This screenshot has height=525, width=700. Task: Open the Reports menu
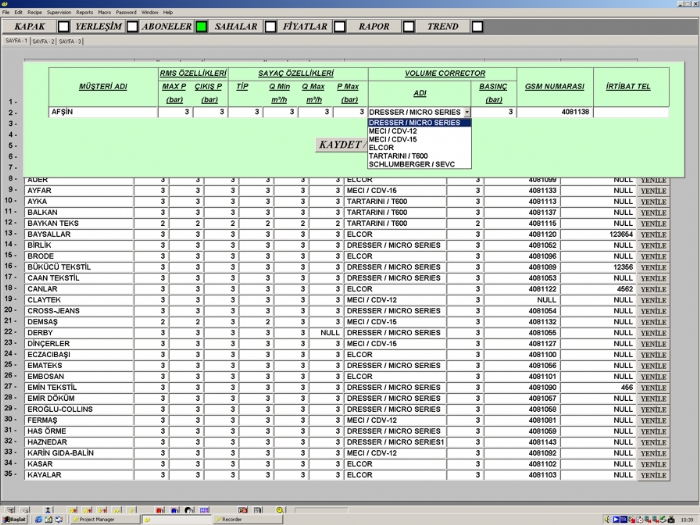pos(84,12)
